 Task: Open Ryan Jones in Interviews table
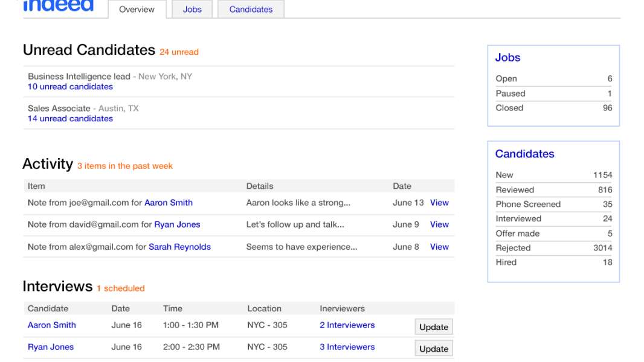pyautogui.click(x=51, y=347)
